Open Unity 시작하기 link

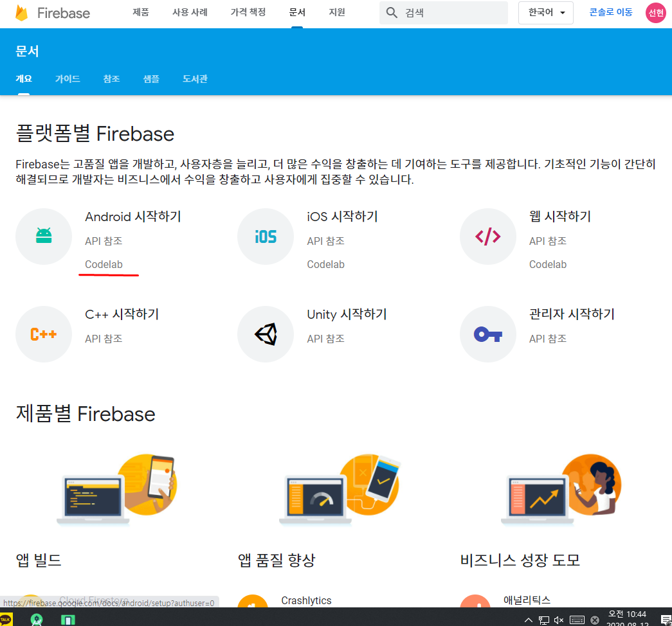tap(347, 314)
